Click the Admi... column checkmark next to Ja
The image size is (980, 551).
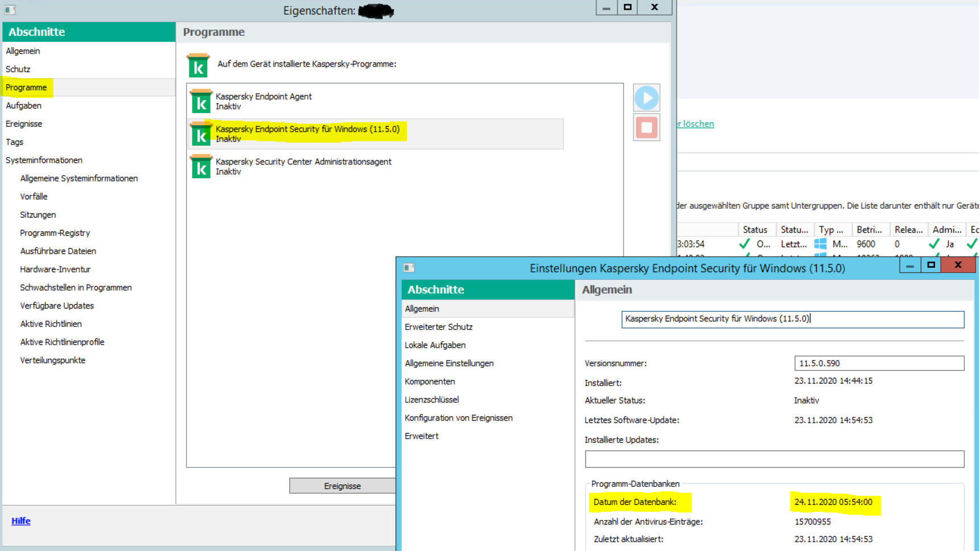934,244
